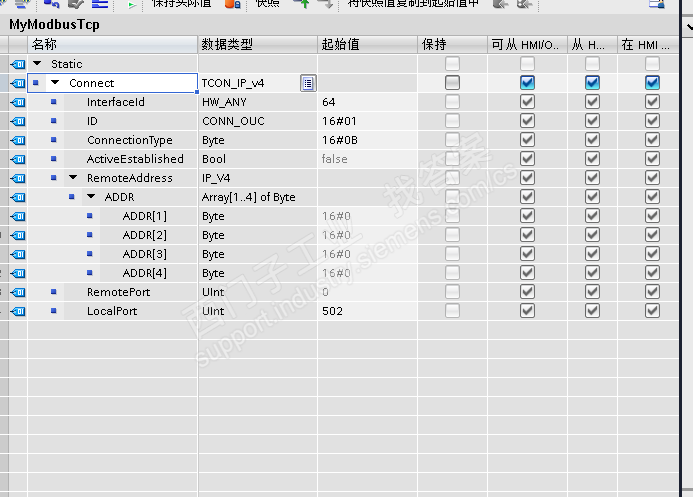693x497 pixels.
Task: Toggle 可从 HMI/O.. checkbox for LocalPort
Action: click(527, 311)
